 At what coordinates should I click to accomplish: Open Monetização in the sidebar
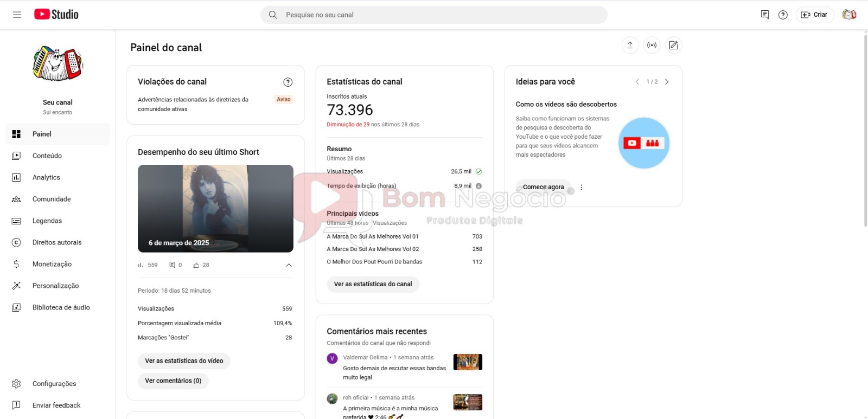click(58, 264)
